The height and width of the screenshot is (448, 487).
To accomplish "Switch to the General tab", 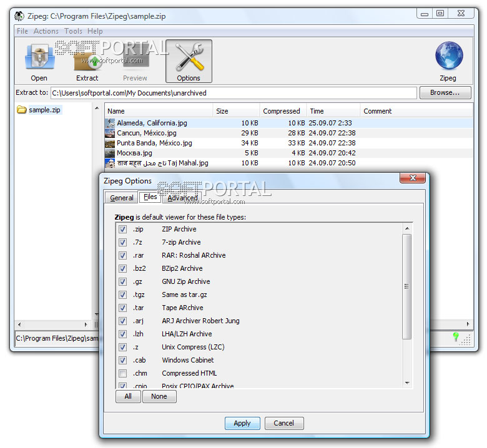I will 122,198.
